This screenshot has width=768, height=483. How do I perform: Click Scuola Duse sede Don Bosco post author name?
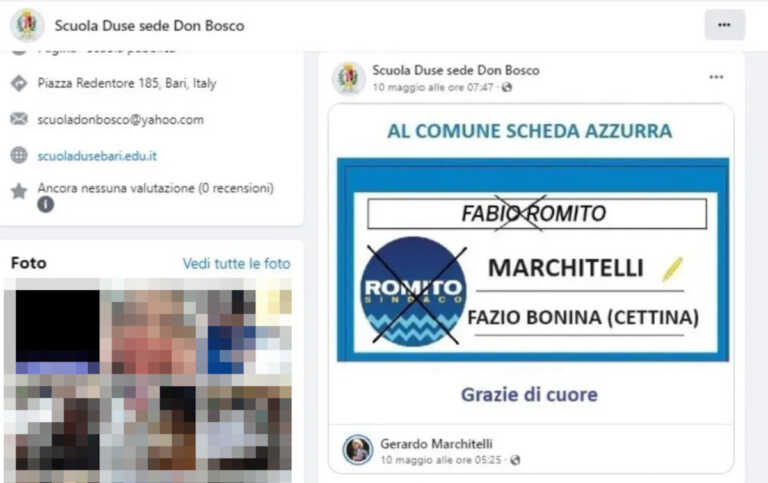[456, 70]
